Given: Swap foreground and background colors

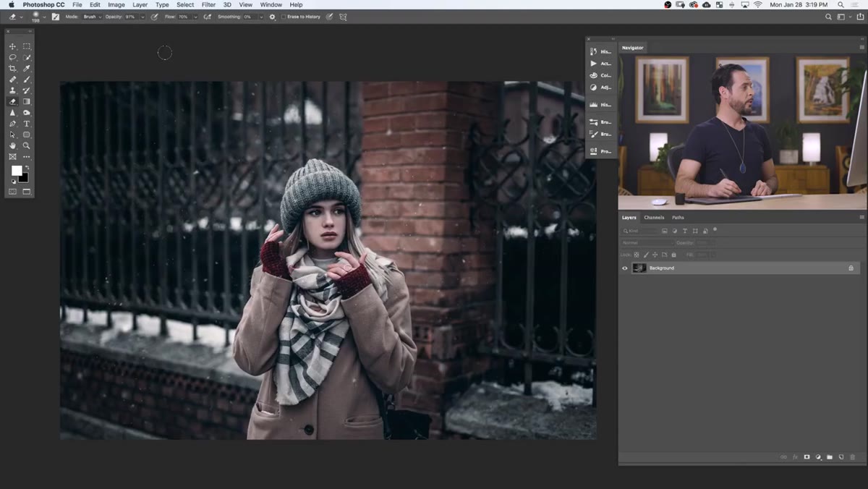Looking at the screenshot, I should pyautogui.click(x=27, y=168).
